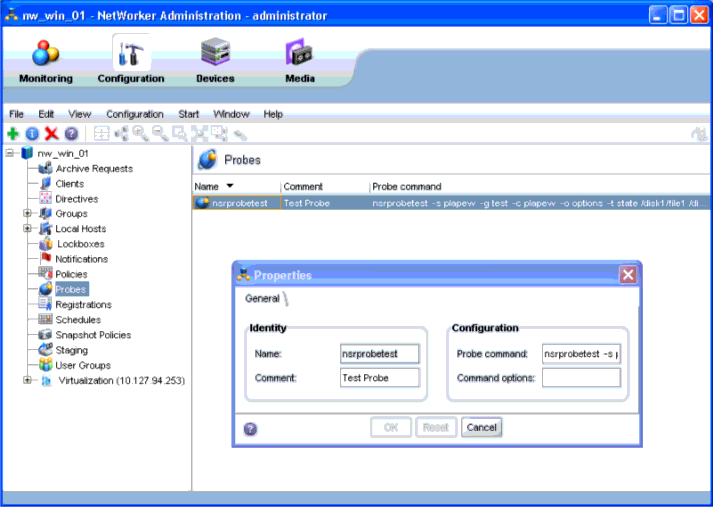Click the Registrations tree icon

point(45,304)
